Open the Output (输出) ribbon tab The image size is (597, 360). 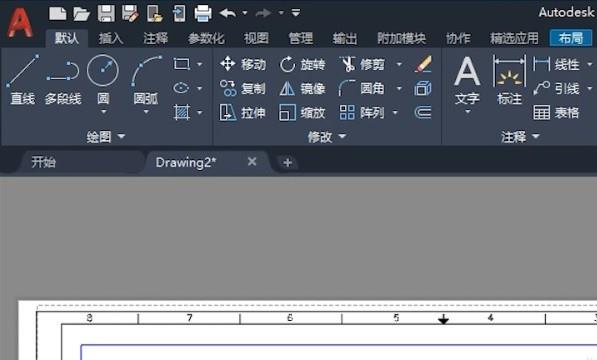coord(345,38)
